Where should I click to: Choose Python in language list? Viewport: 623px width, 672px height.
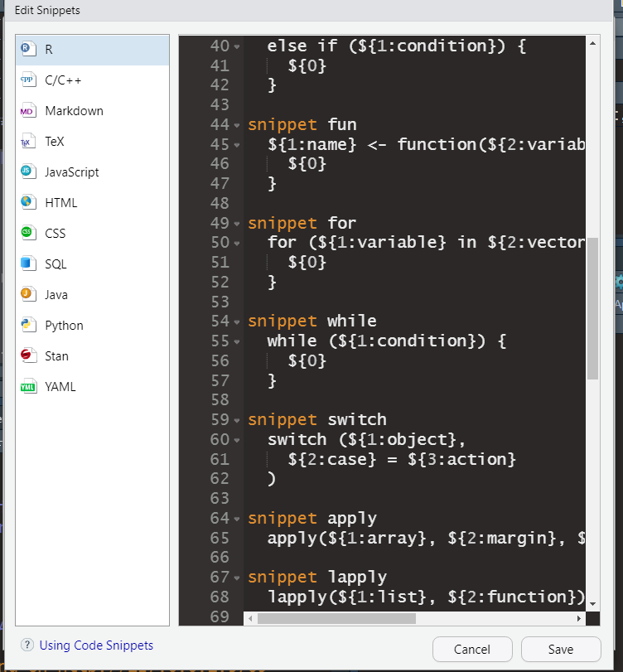tap(93, 326)
